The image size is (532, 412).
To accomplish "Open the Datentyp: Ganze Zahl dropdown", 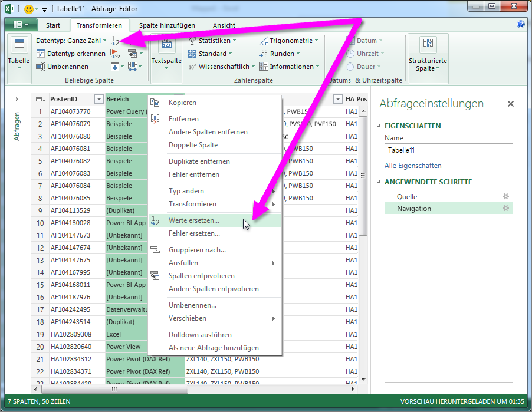I will pos(71,41).
